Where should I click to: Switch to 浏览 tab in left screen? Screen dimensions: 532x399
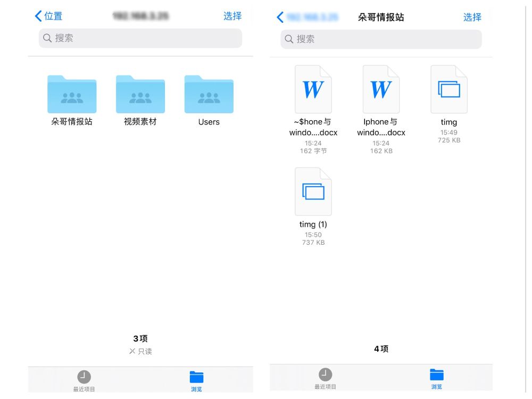pyautogui.click(x=196, y=381)
